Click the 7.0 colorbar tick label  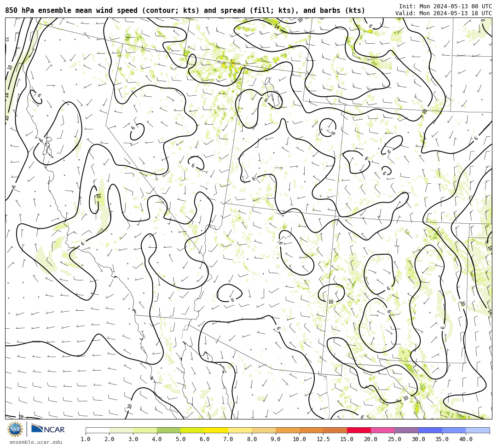click(228, 439)
